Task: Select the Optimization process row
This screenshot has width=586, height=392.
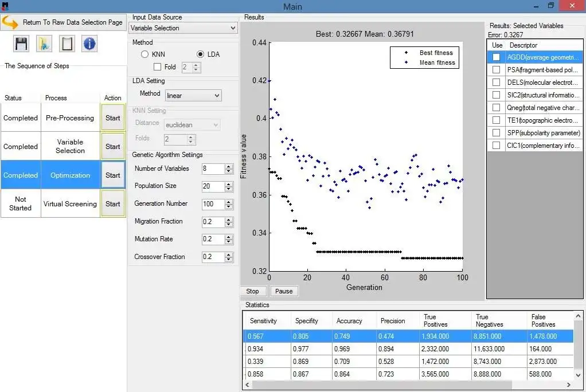Action: (63, 175)
